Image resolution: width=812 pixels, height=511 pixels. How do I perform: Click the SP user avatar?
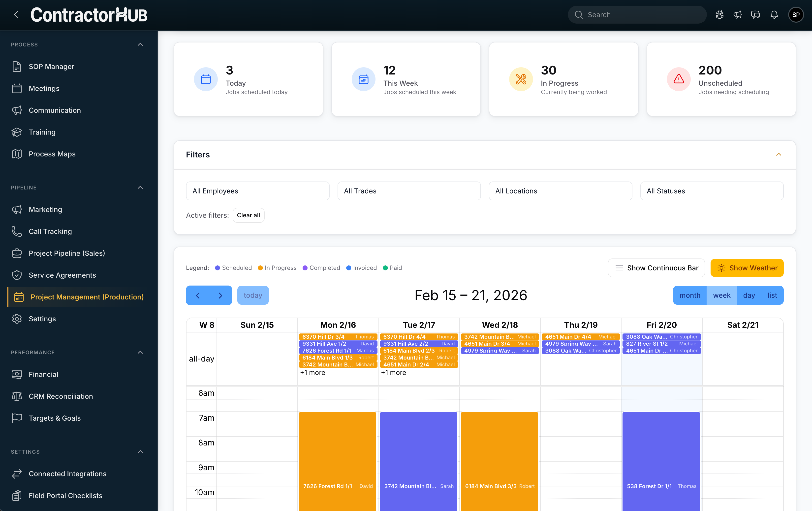point(796,15)
